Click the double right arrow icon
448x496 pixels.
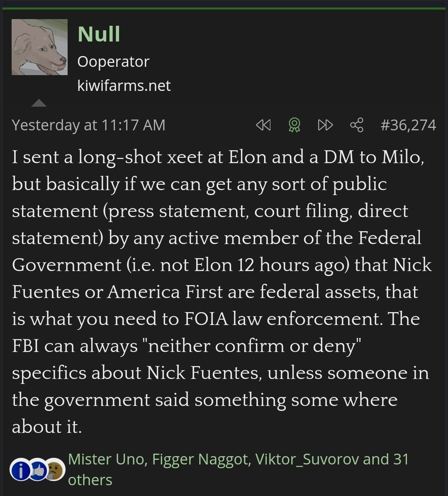click(325, 125)
